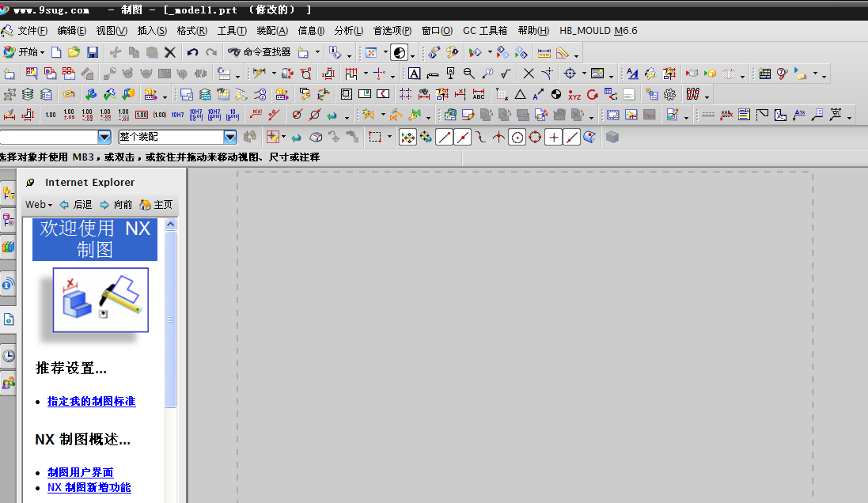The image size is (868, 503).
Task: Save the part with the floppy disk icon
Action: [93, 52]
